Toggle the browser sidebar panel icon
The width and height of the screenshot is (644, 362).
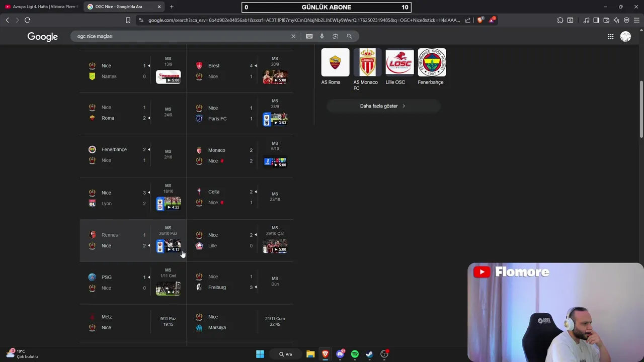(596, 20)
